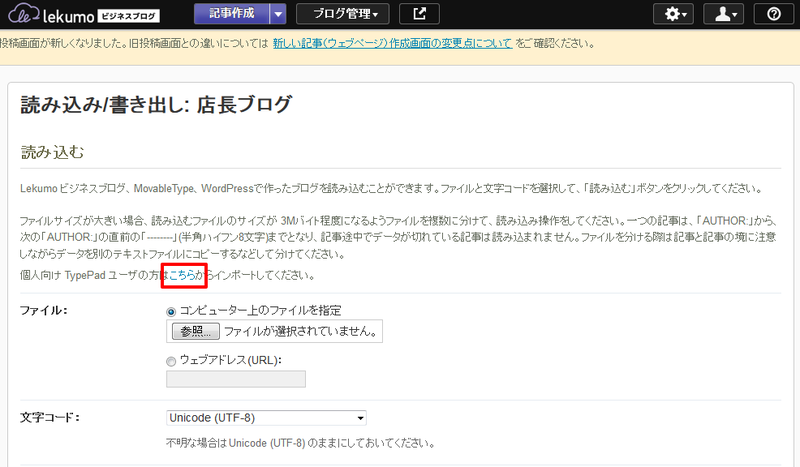The height and width of the screenshot is (467, 800).
Task: Click the view blog external link icon
Action: tap(419, 14)
